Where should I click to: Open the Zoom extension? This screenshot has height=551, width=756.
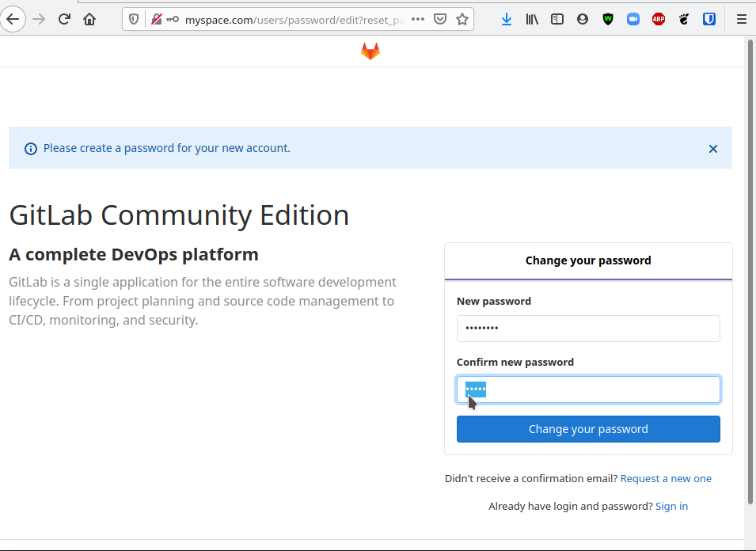pyautogui.click(x=633, y=19)
